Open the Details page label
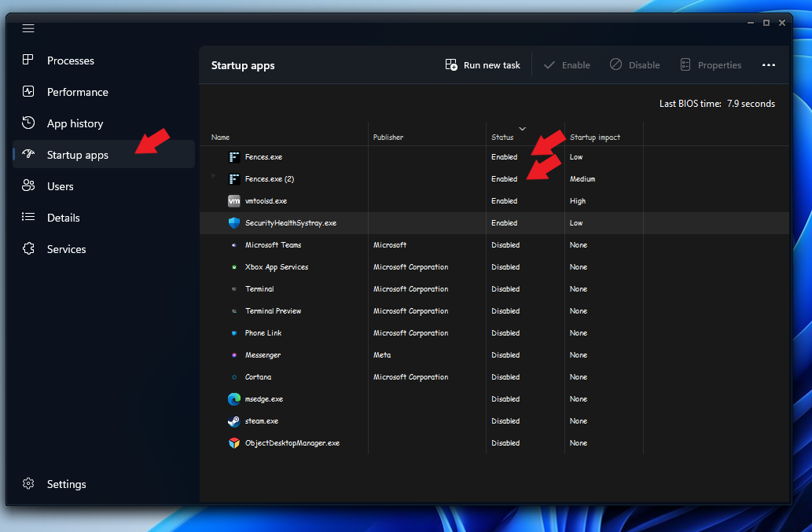Viewport: 812px width, 532px height. click(x=63, y=218)
